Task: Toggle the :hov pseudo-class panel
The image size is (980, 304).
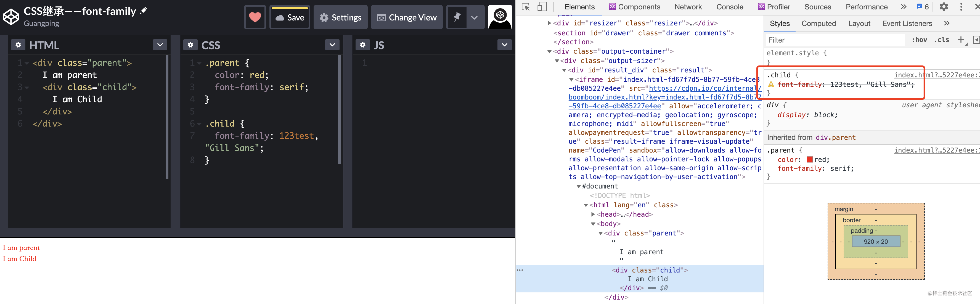Action: 920,40
